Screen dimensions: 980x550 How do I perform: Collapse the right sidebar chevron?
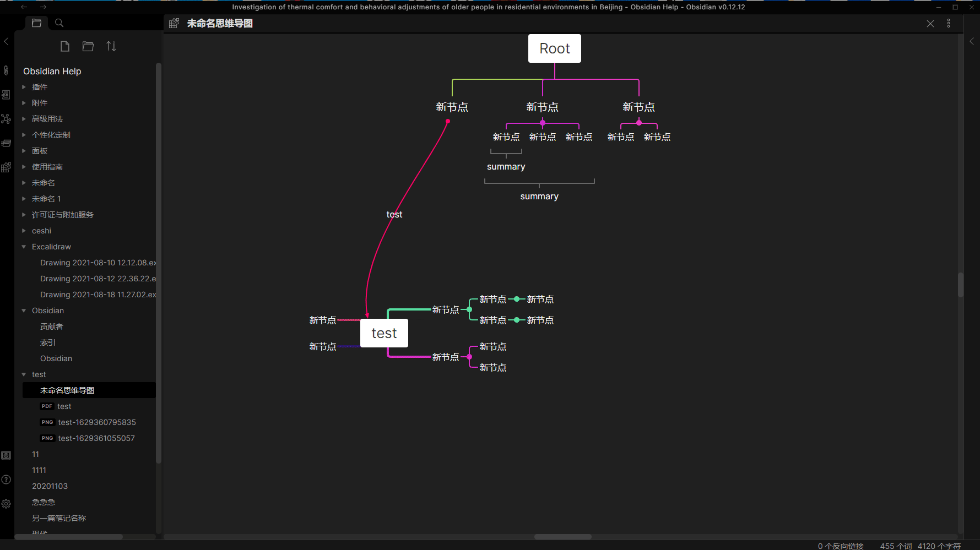click(972, 41)
